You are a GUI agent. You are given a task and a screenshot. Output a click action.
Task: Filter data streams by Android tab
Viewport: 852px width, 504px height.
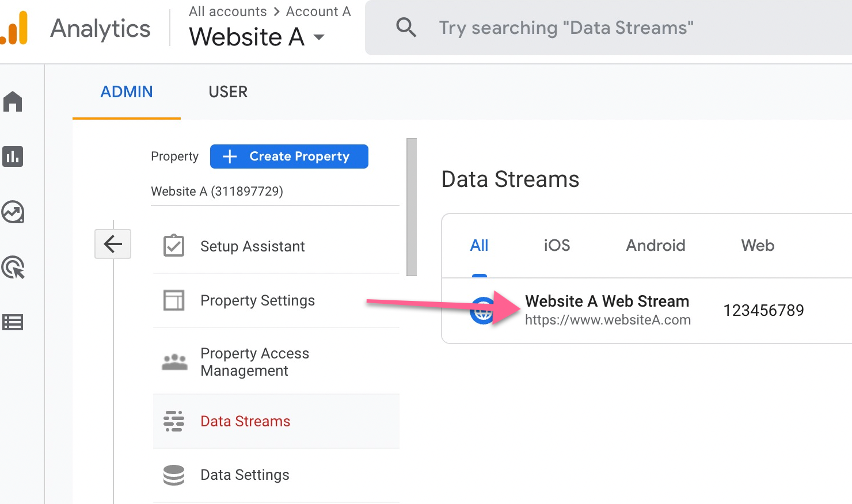(x=655, y=246)
